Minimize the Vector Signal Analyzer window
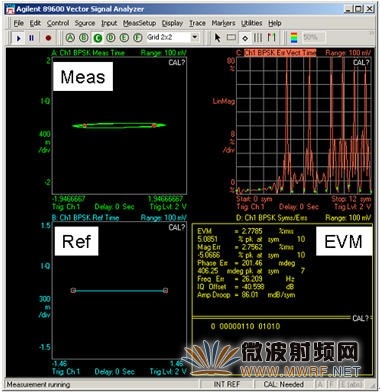Image resolution: width=380 pixels, height=392 pixels. [x=348, y=9]
